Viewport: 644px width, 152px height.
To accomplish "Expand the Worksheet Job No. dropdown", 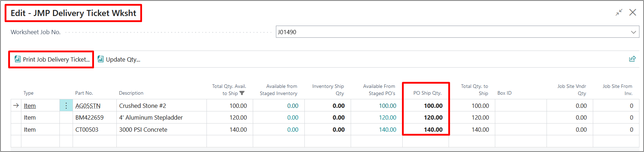I will pos(633,32).
